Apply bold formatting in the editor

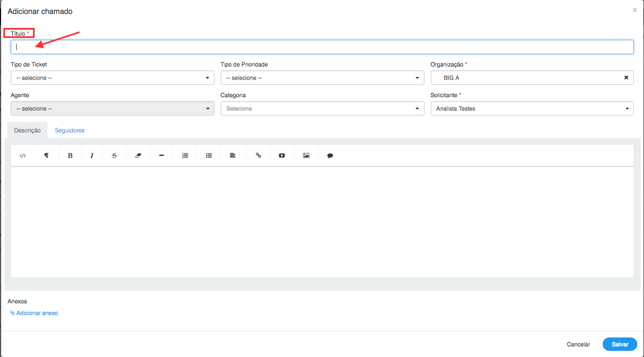pyautogui.click(x=70, y=156)
